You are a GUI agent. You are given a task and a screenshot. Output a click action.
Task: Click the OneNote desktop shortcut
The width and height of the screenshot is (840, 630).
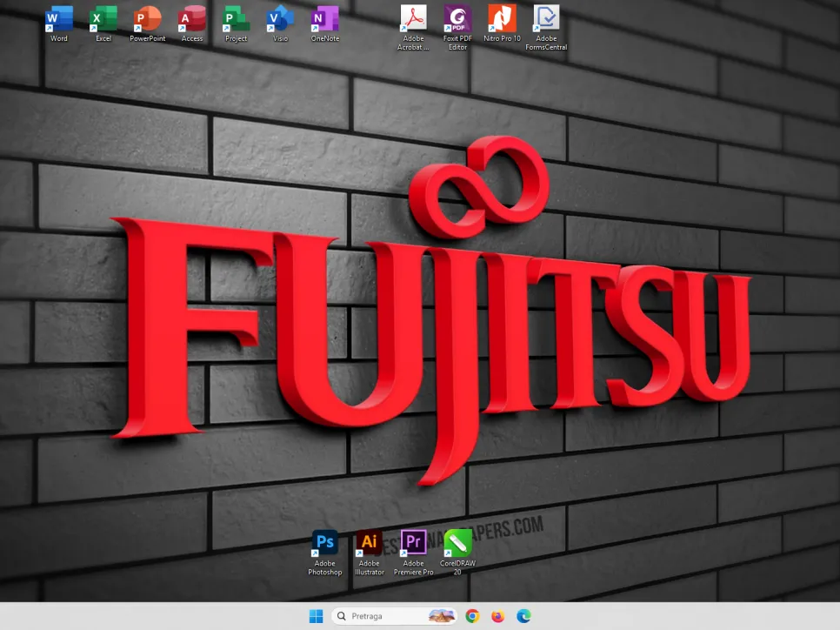(x=324, y=23)
